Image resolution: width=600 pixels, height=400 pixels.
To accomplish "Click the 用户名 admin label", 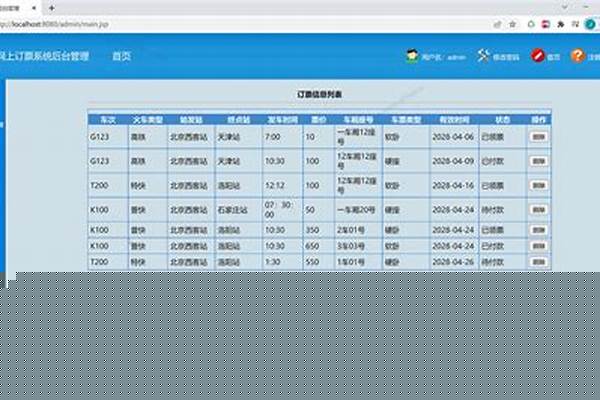I will point(444,57).
